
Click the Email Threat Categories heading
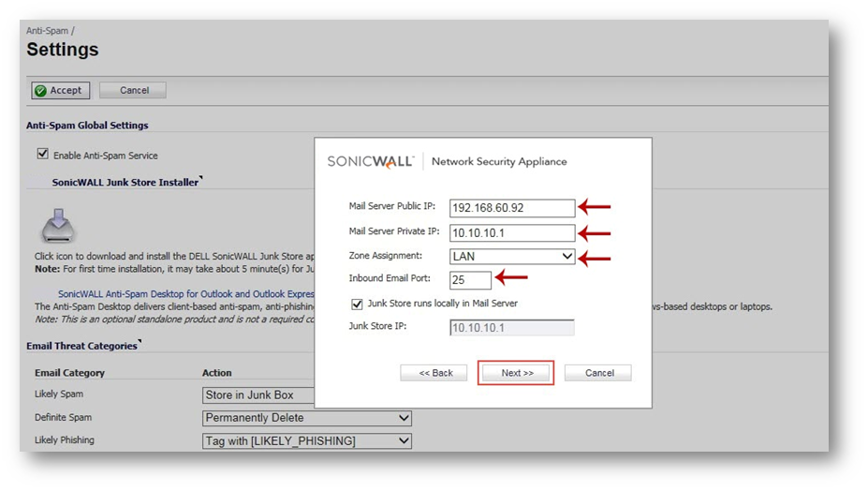click(x=81, y=346)
